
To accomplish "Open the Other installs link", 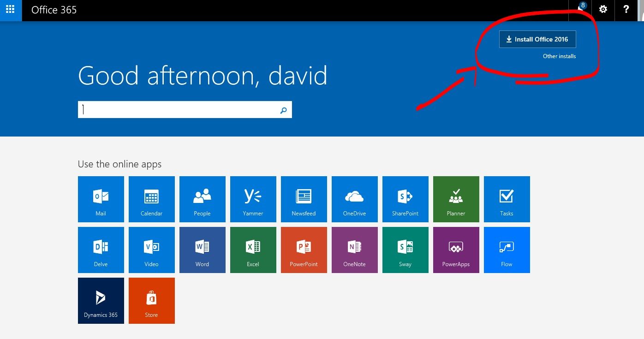I will click(559, 56).
